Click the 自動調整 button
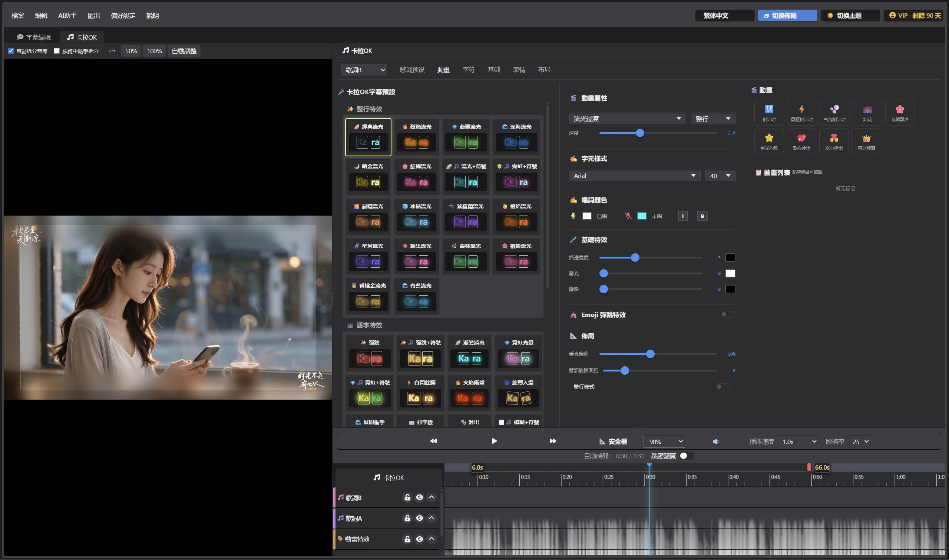 click(184, 51)
